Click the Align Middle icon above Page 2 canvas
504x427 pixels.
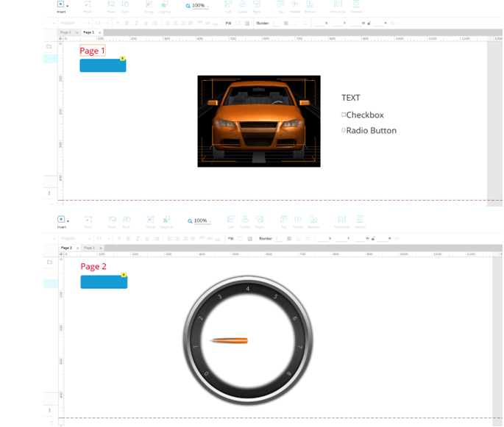[298, 222]
